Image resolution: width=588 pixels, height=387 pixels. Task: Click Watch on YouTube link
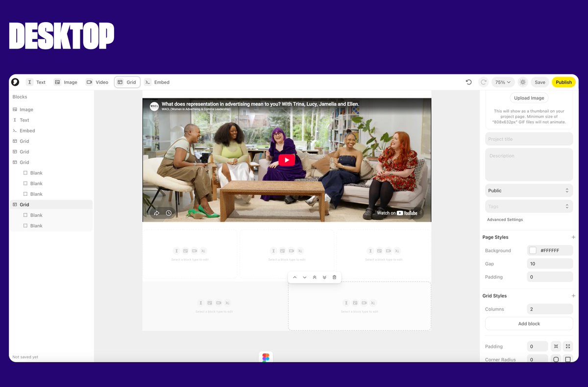397,213
